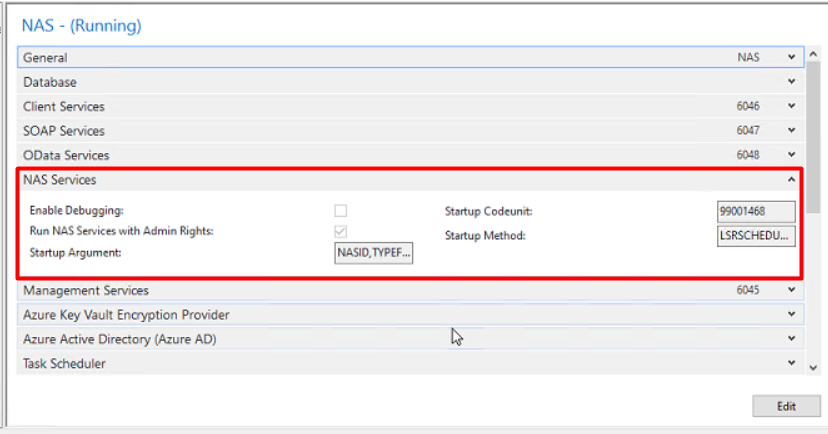Image resolution: width=828 pixels, height=434 pixels.
Task: Select the Task Scheduler header label
Action: pos(64,363)
